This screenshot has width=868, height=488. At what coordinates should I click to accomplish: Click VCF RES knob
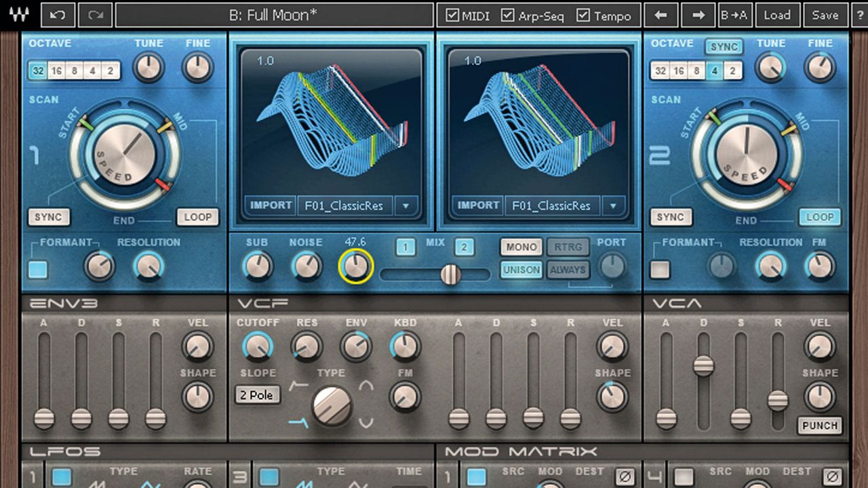coord(307,346)
